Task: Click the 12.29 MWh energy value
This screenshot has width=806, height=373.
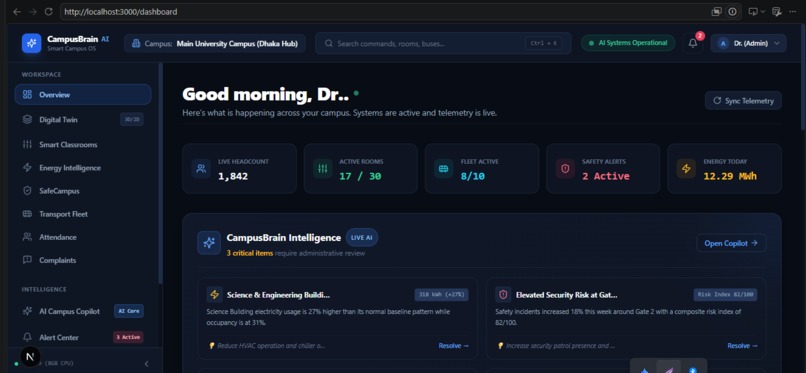Action: tap(730, 176)
